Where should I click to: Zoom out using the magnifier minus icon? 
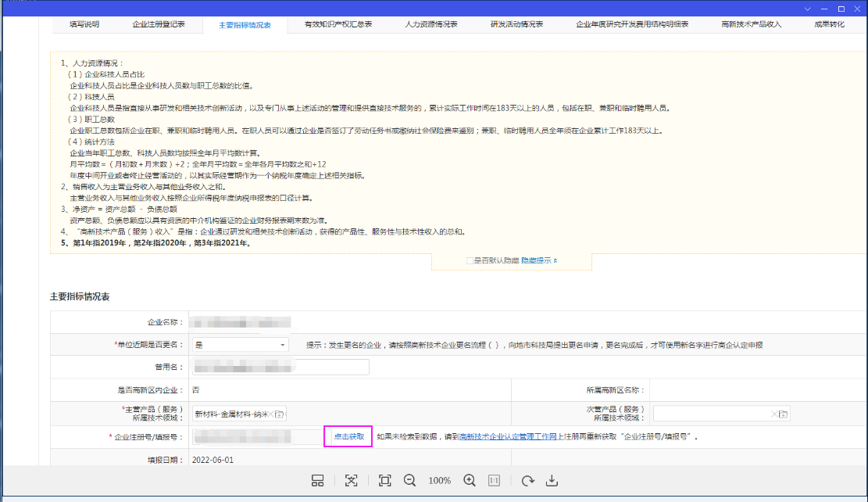click(x=410, y=480)
